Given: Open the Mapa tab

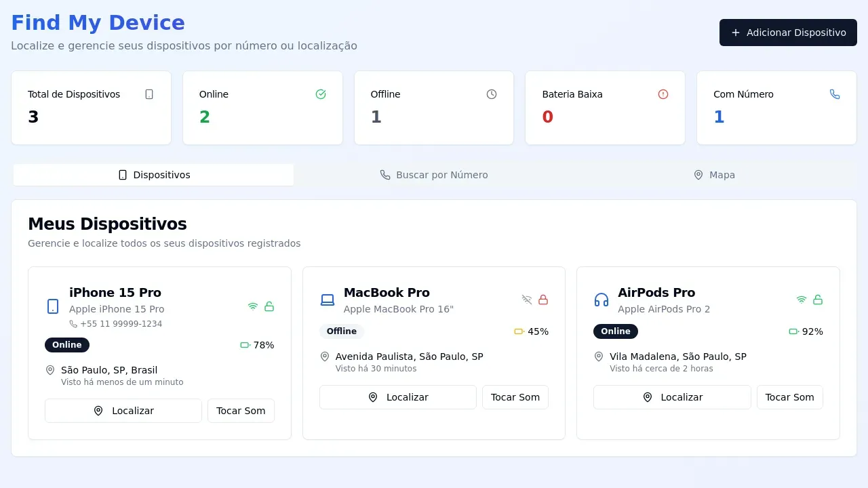Looking at the screenshot, I should [714, 175].
